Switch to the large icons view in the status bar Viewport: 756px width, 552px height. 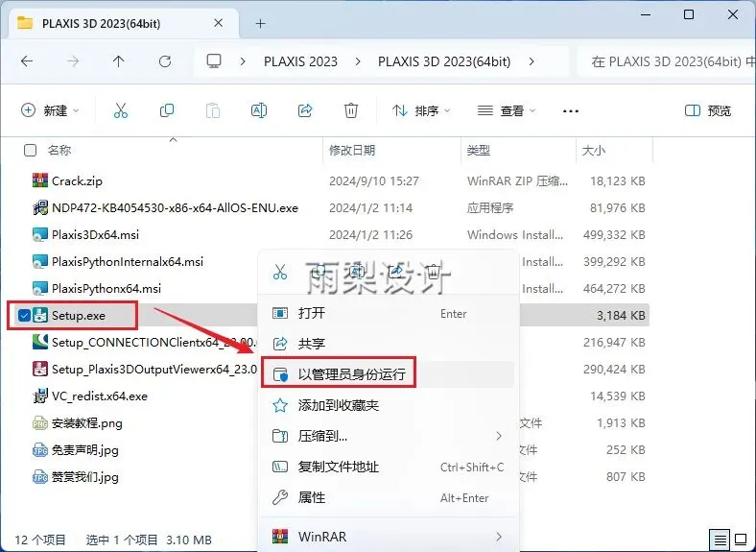point(741,539)
